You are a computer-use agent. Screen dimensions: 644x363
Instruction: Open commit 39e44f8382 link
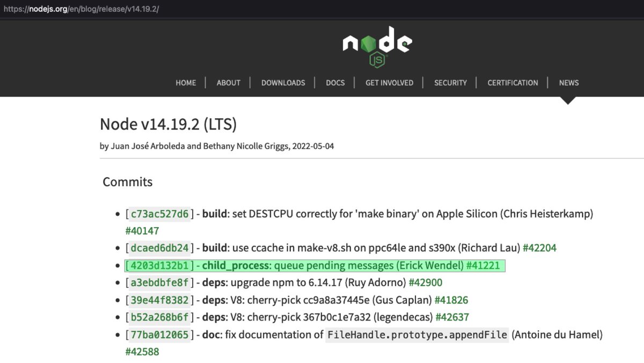coord(160,300)
